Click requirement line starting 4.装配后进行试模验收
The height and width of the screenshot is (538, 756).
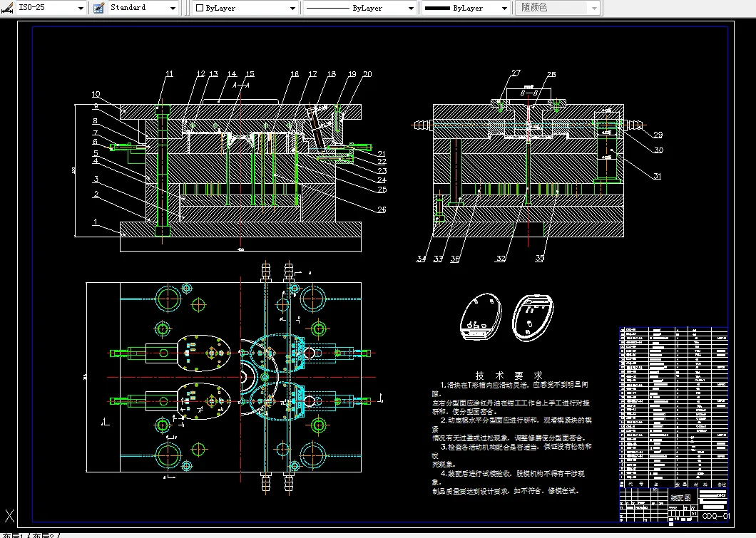pos(512,474)
